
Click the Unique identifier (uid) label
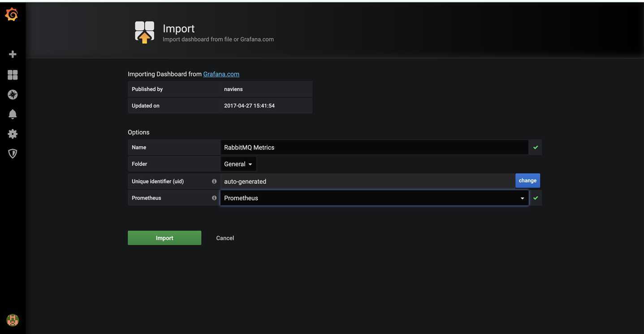(158, 181)
